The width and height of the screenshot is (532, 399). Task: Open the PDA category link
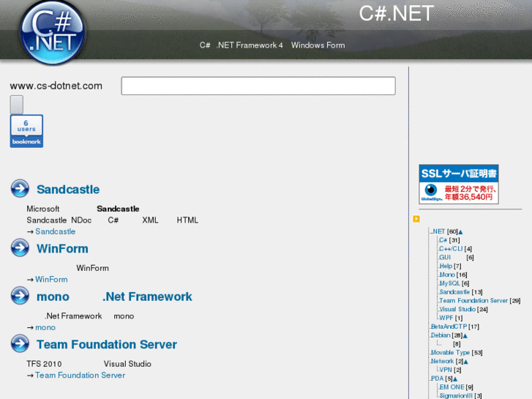click(438, 379)
